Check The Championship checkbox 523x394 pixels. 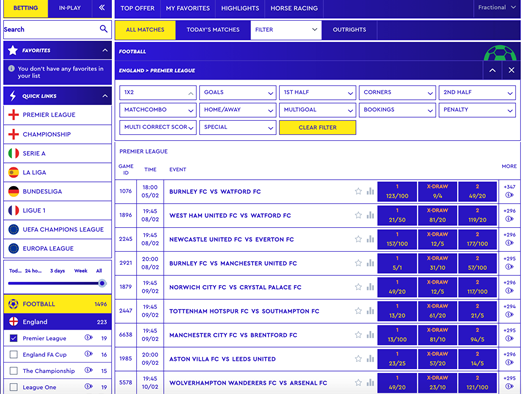tap(13, 371)
